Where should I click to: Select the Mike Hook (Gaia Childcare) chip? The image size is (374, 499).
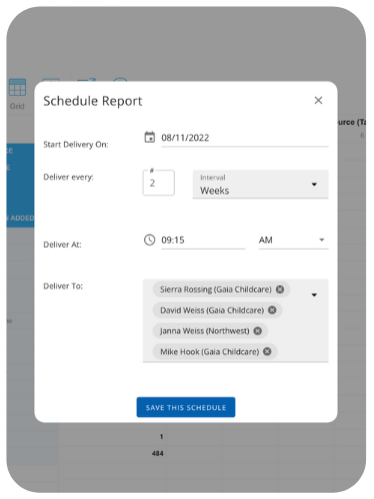coord(215,351)
